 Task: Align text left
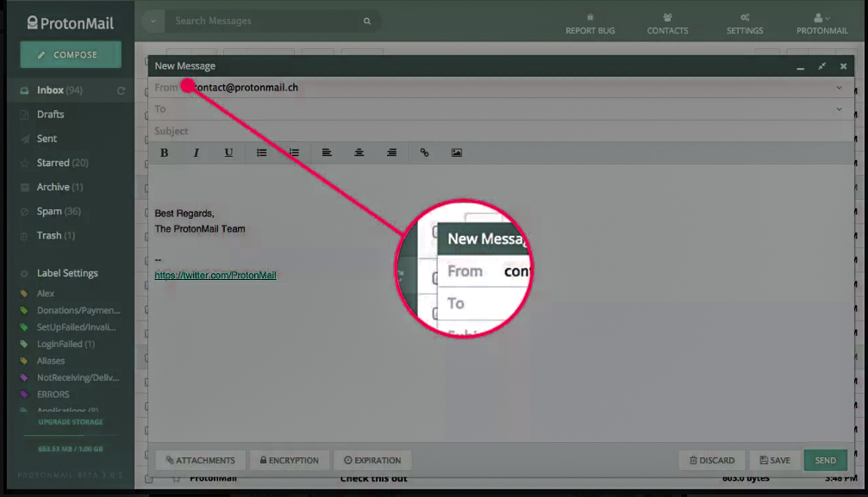pyautogui.click(x=327, y=152)
